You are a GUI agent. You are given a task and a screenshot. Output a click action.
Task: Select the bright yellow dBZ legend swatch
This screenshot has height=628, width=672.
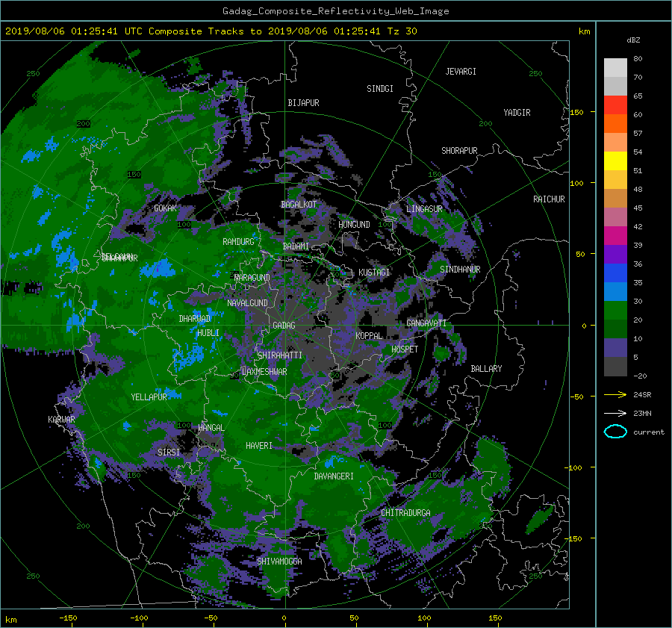coord(615,161)
